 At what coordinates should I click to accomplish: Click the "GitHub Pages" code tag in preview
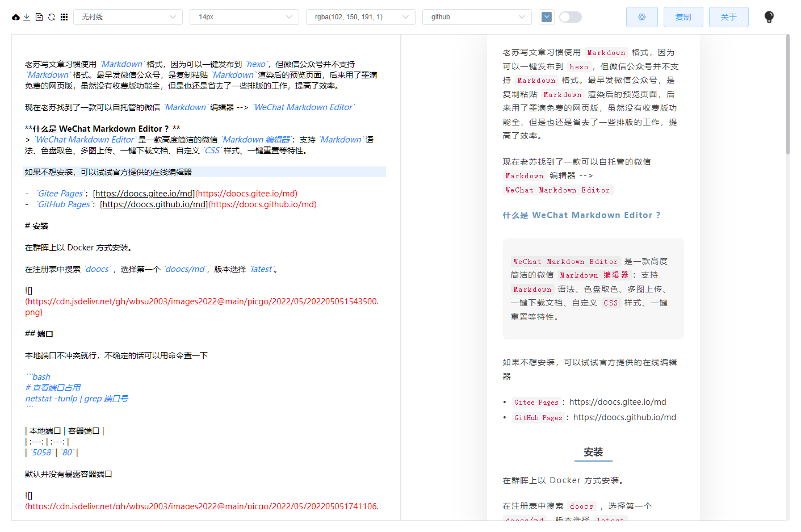click(538, 418)
